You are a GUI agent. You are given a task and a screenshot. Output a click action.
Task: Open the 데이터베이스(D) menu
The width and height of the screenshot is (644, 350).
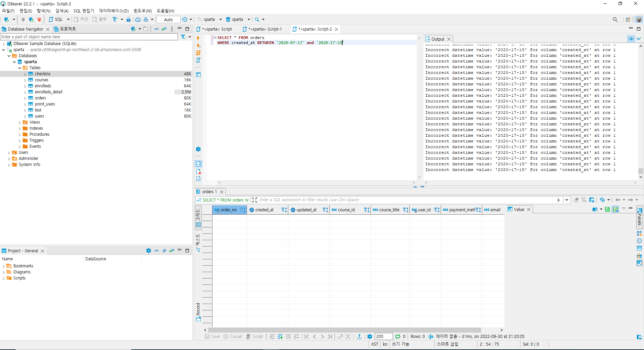[x=114, y=11]
